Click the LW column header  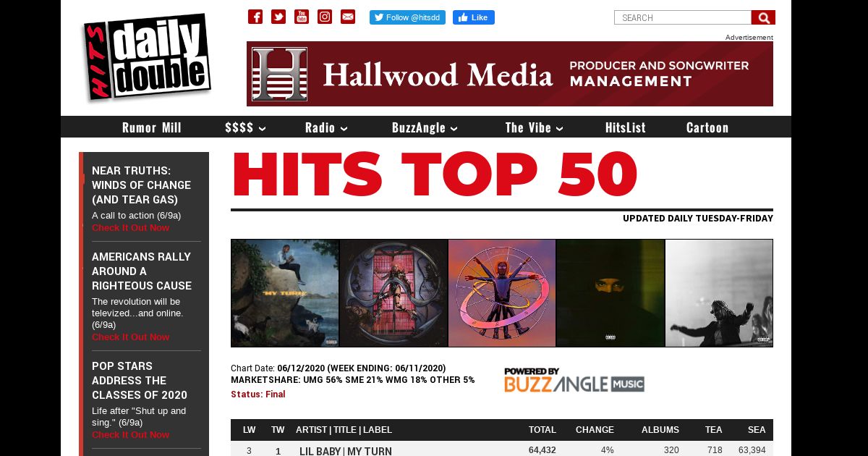[250, 430]
